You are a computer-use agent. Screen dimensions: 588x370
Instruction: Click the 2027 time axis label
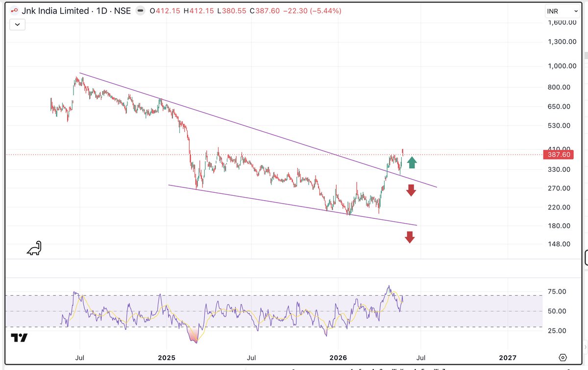tap(508, 358)
